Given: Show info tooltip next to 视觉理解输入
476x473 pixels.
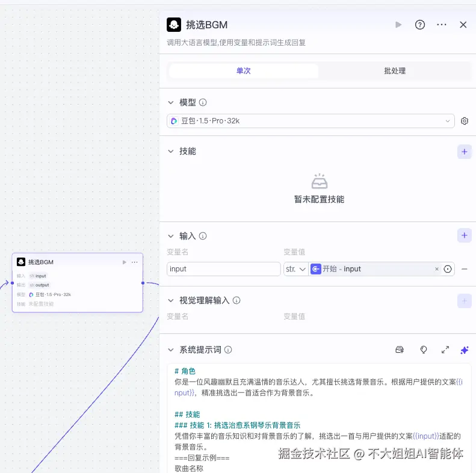Looking at the screenshot, I should pyautogui.click(x=236, y=300).
